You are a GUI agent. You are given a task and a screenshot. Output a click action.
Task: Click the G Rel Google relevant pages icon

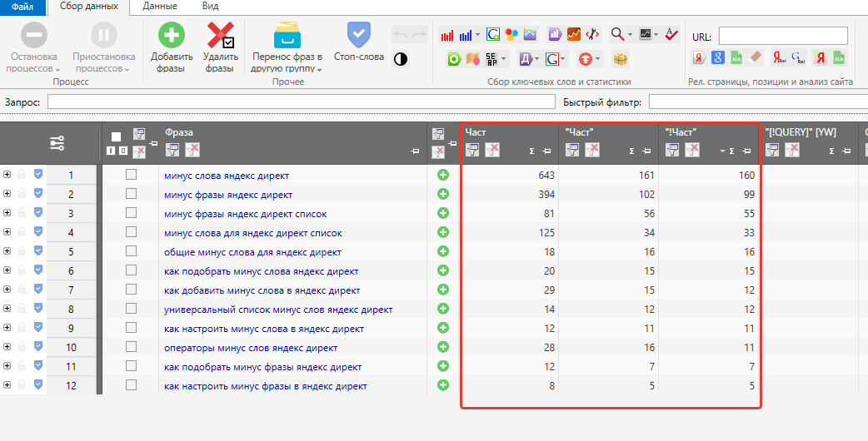coord(798,57)
